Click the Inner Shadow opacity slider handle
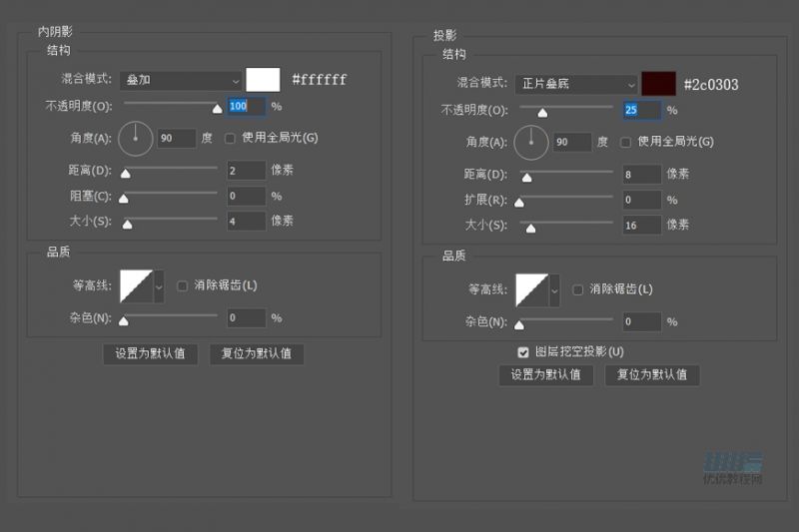The height and width of the screenshot is (532, 799). click(x=217, y=109)
